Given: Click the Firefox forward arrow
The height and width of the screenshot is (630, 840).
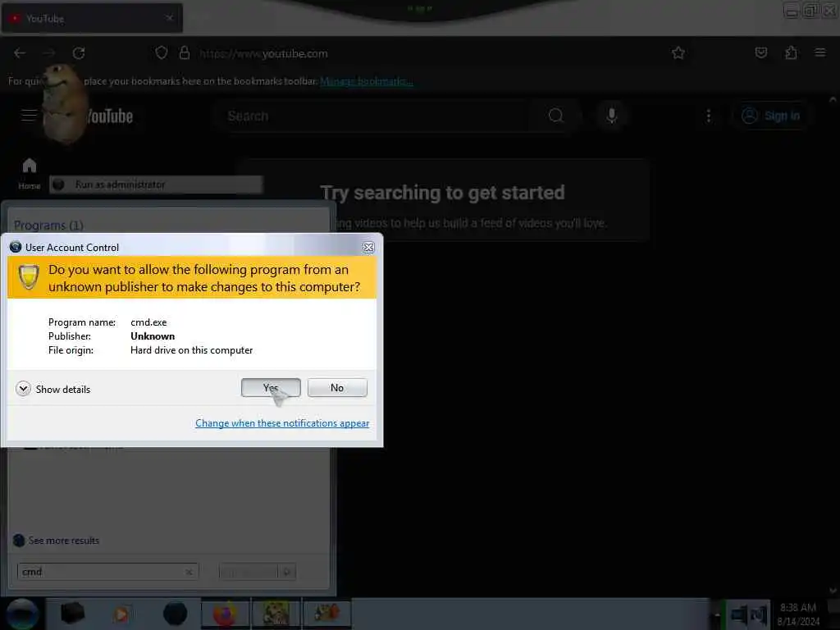Looking at the screenshot, I should (49, 53).
